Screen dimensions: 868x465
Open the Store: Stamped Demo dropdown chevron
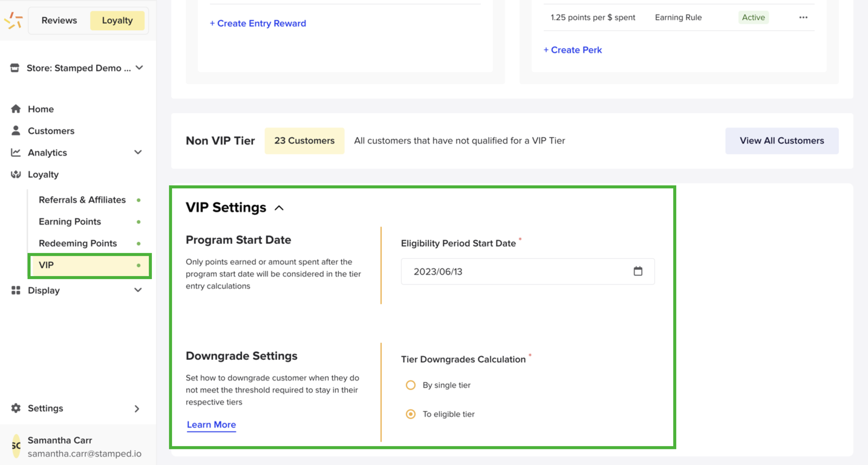[x=139, y=68]
